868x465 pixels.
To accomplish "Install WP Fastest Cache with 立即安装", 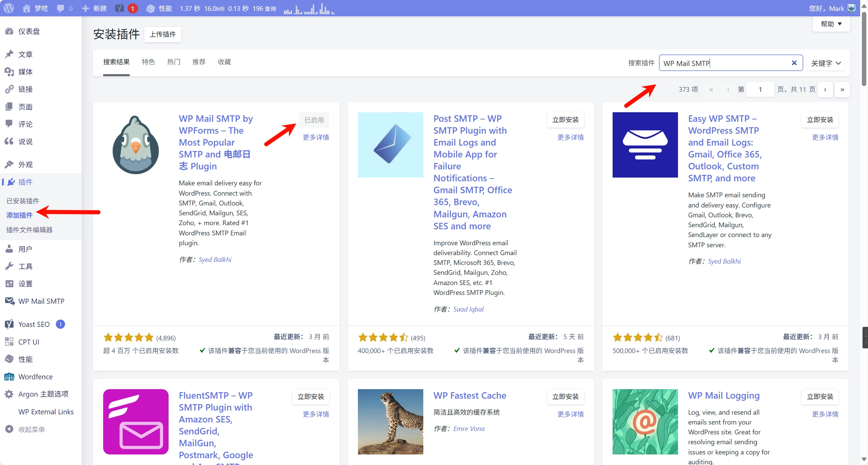I will tap(566, 397).
